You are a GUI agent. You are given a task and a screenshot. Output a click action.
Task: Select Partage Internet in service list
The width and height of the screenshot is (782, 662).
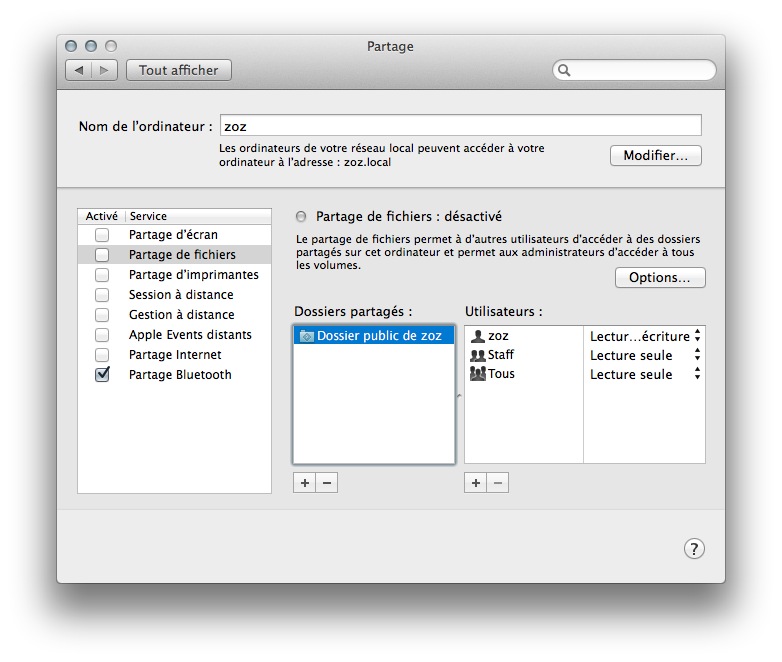click(x=175, y=355)
